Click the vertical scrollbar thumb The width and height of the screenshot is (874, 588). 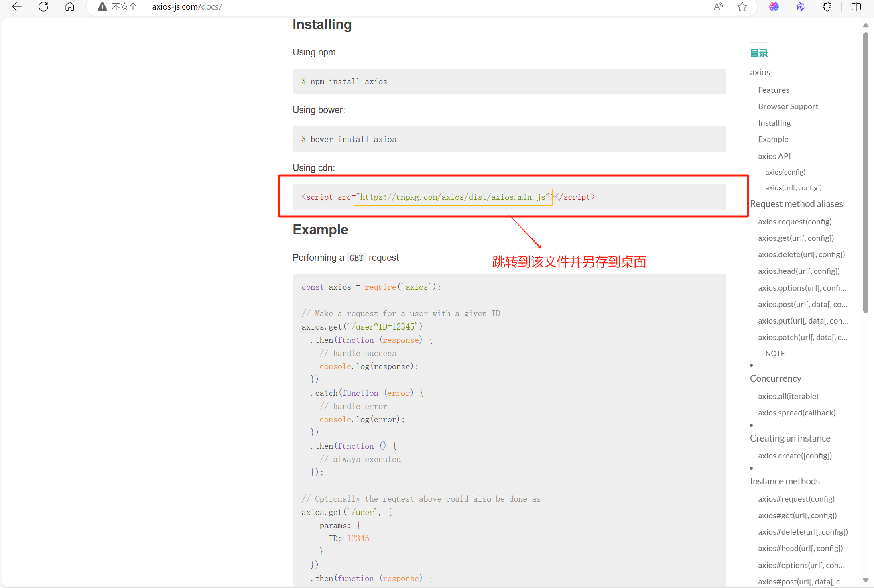pos(866,173)
